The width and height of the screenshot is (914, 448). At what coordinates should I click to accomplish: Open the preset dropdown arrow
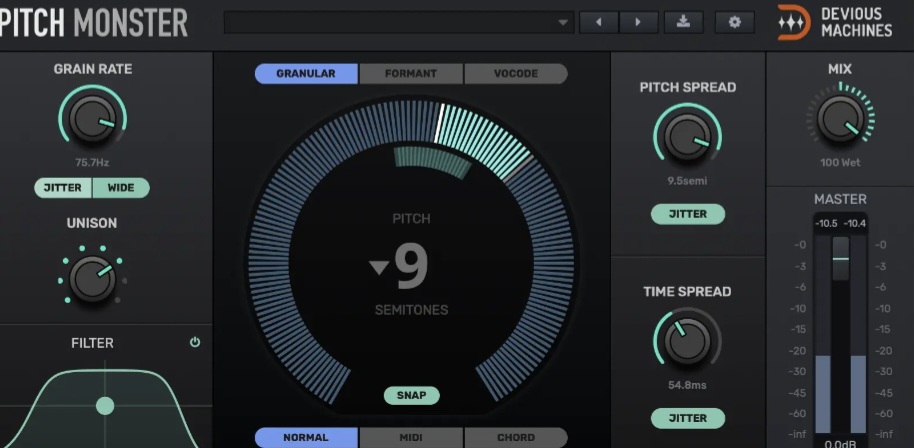[563, 23]
